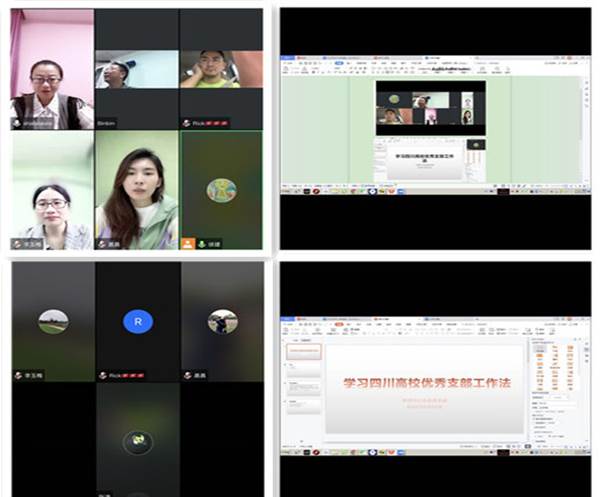Click the muted microphone icon beside the upper grid's Rick label
Viewport: 600px width, 497px height.
pos(187,123)
